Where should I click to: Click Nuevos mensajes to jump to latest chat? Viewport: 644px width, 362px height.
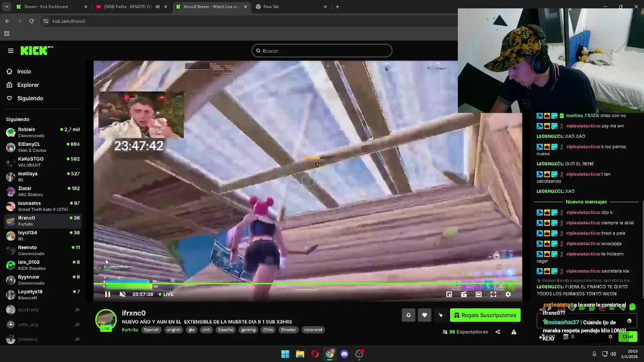click(x=586, y=202)
